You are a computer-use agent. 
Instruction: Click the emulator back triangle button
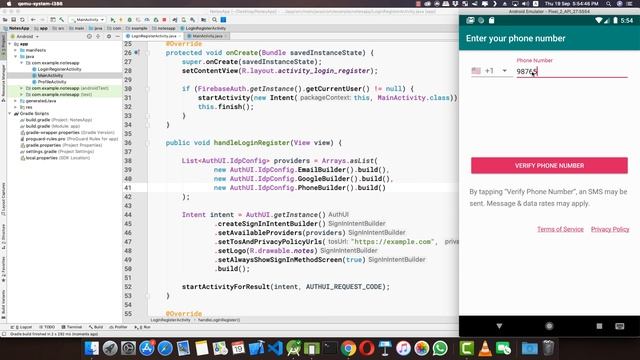(x=499, y=326)
